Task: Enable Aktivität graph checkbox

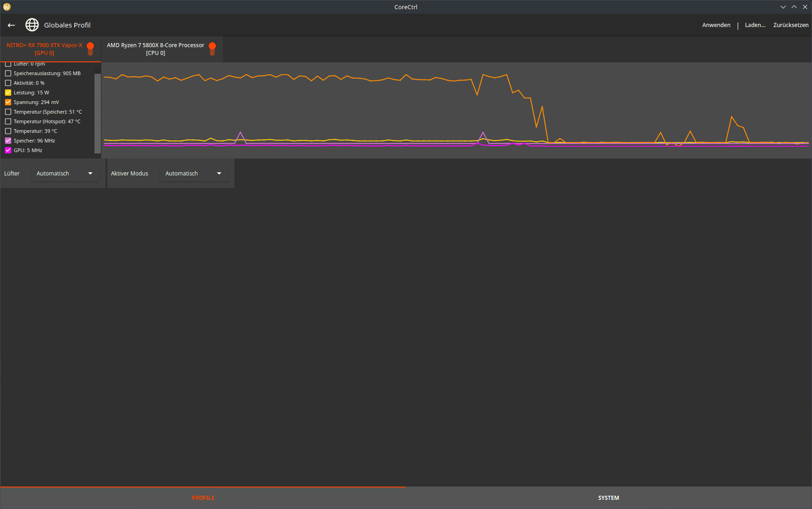Action: click(8, 83)
